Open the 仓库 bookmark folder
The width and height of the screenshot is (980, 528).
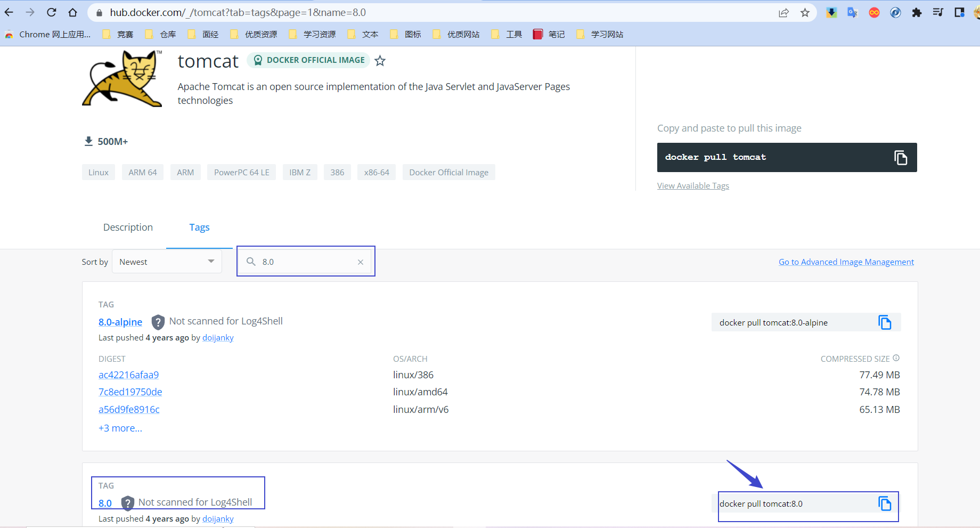160,35
